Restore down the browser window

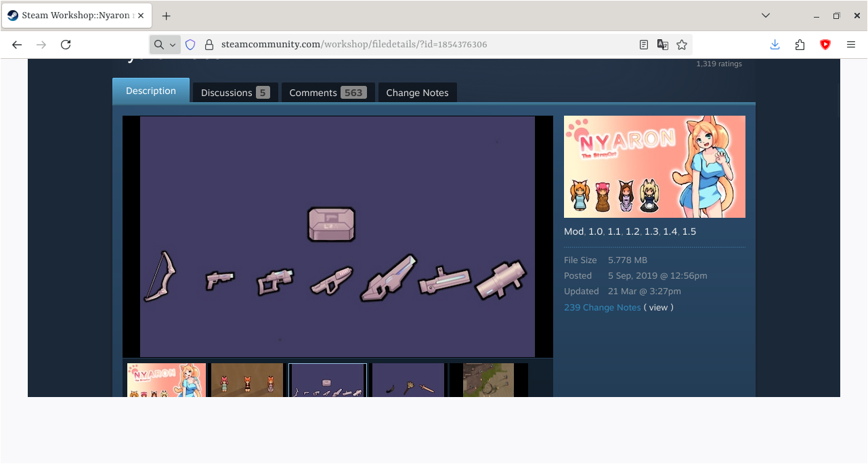[836, 16]
